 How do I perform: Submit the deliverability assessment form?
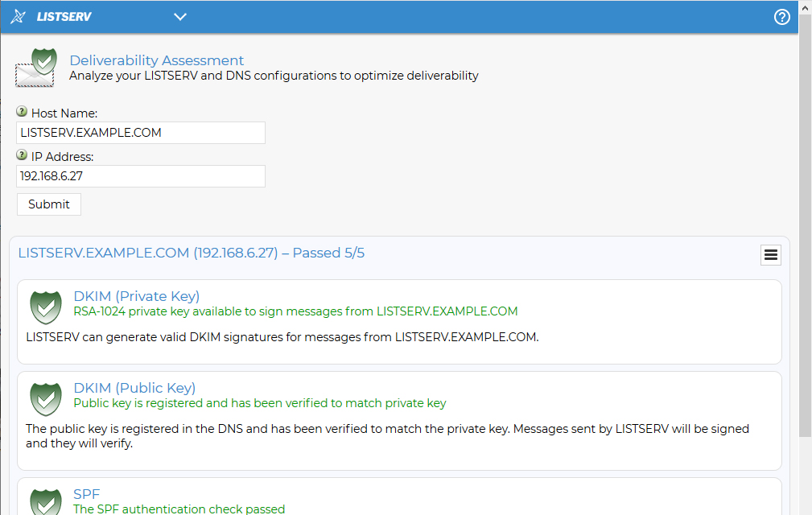coord(48,204)
